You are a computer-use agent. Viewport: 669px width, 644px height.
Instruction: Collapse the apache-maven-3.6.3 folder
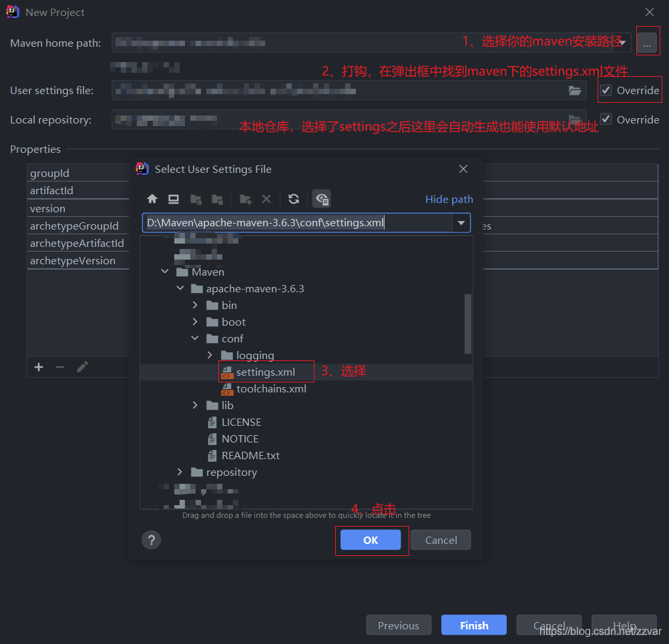[x=180, y=289]
